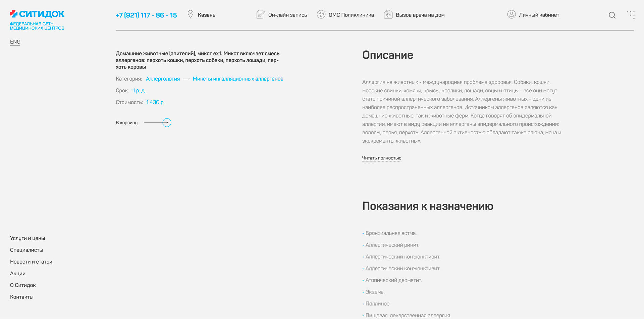
Task: Open Личный кабинет
Action: (539, 15)
